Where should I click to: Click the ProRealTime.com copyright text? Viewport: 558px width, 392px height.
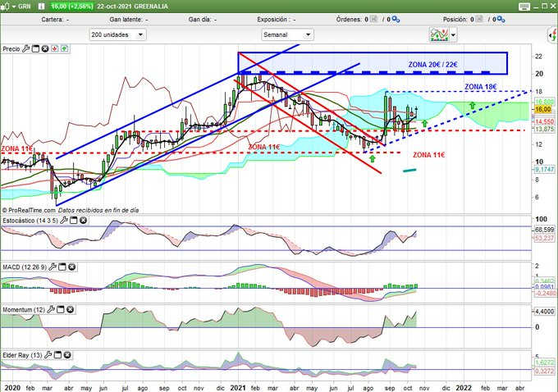29,210
